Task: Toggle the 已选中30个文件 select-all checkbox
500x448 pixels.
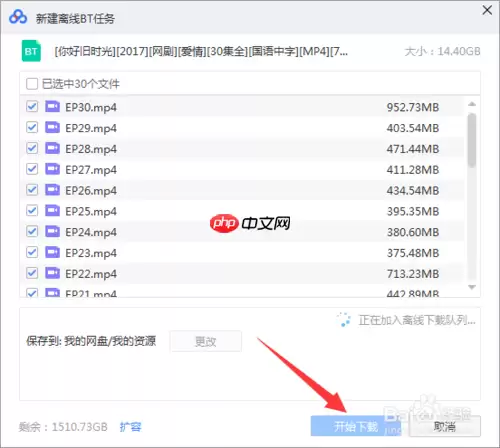Action: point(32,84)
